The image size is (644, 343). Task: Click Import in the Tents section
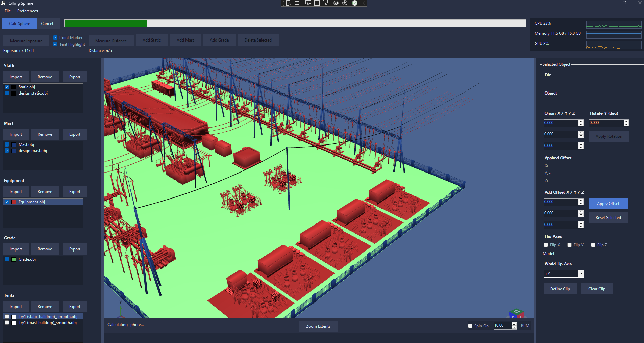pos(16,307)
